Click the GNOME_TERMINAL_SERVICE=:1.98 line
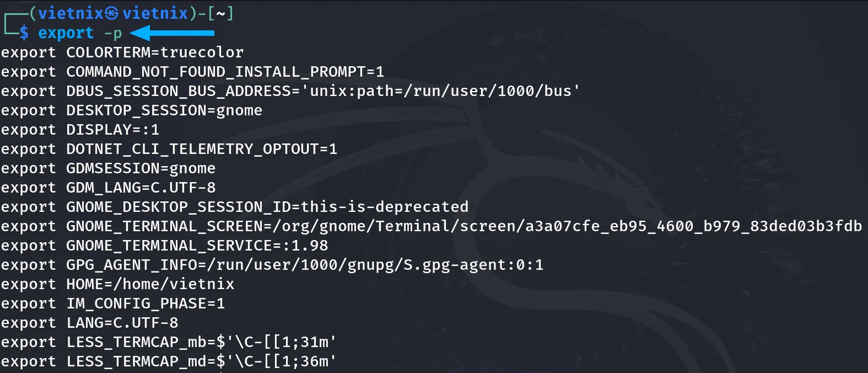The image size is (868, 373). pos(164,246)
